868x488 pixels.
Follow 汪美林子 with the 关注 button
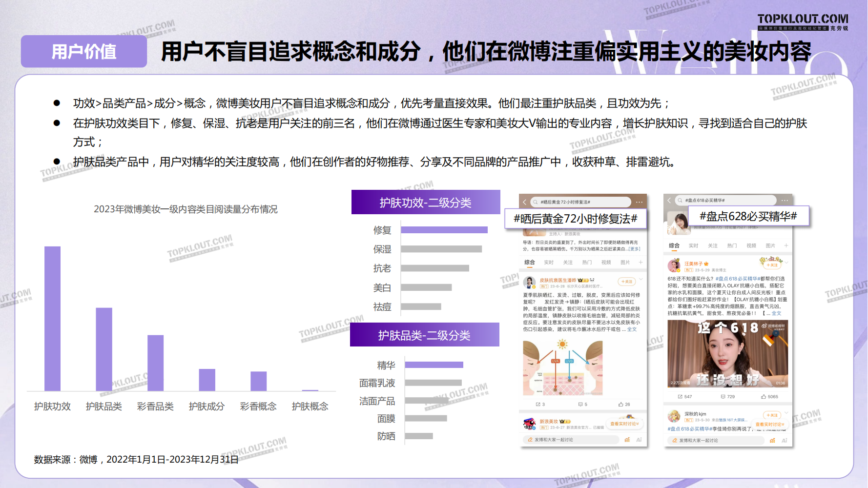772,265
